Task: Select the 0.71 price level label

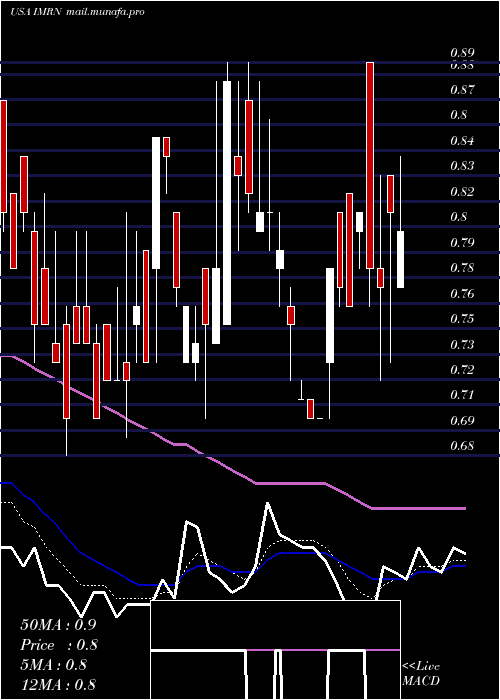Action: (x=462, y=396)
